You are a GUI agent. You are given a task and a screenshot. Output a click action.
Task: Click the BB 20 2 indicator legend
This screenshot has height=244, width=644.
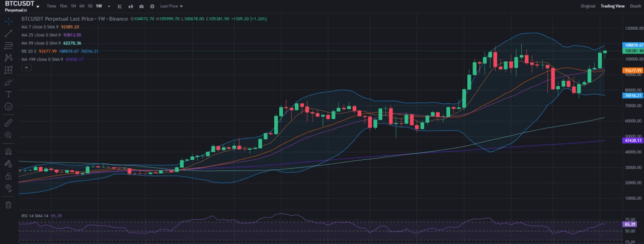pos(28,51)
